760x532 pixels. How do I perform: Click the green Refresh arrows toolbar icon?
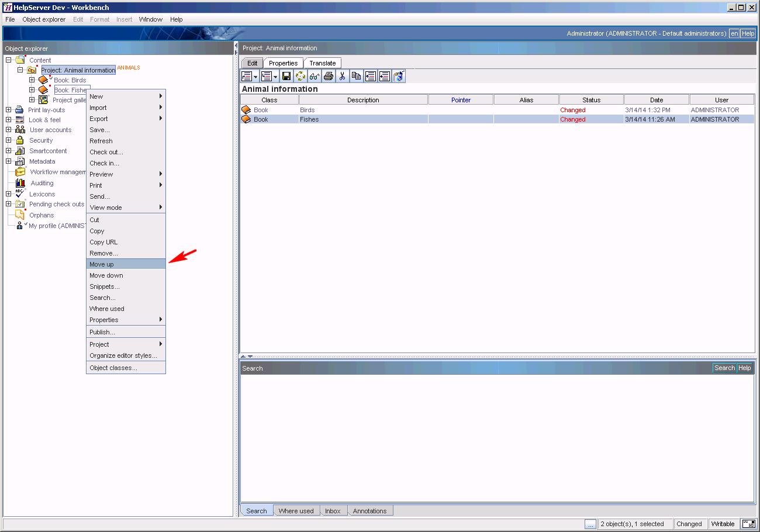[x=300, y=76]
